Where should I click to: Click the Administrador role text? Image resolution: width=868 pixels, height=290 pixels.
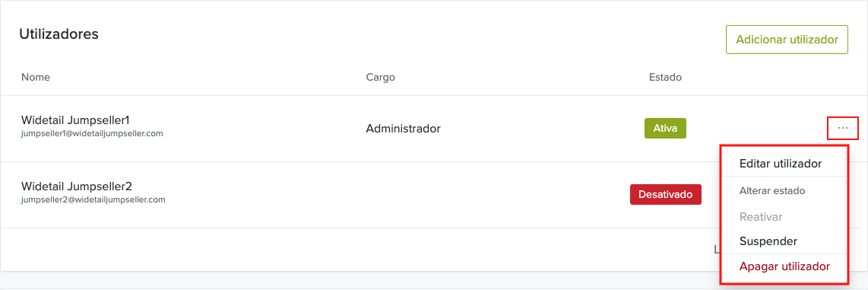403,129
